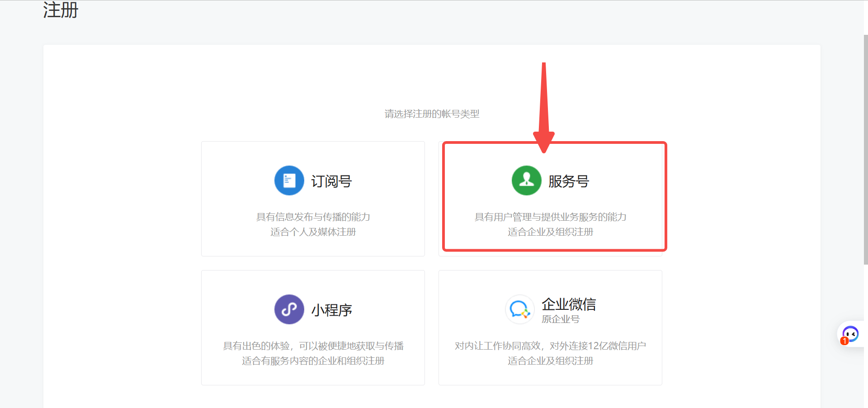Click 适合有服务内容的企业和组织注册 text
This screenshot has width=868, height=408.
click(x=313, y=361)
